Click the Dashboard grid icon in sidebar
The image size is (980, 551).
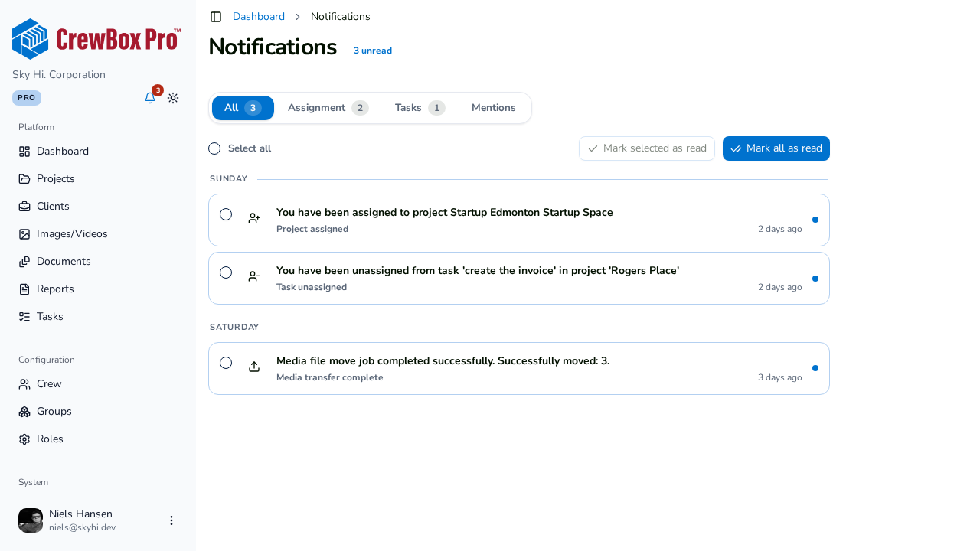click(x=24, y=152)
